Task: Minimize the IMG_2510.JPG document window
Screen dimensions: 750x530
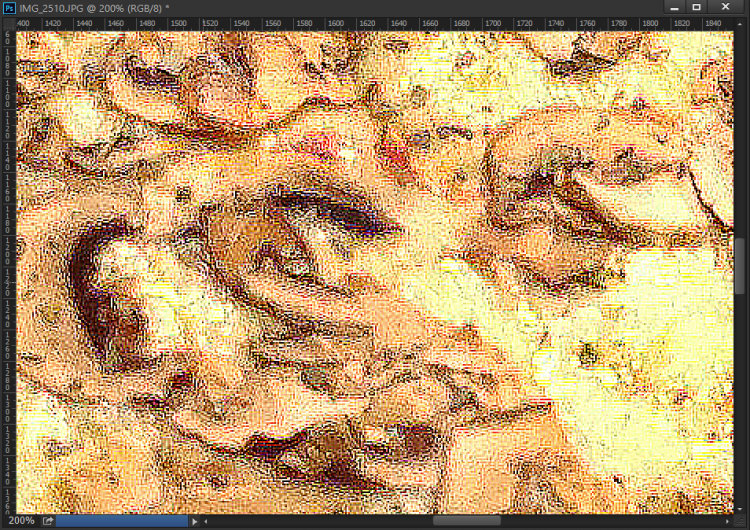Action: pos(674,7)
